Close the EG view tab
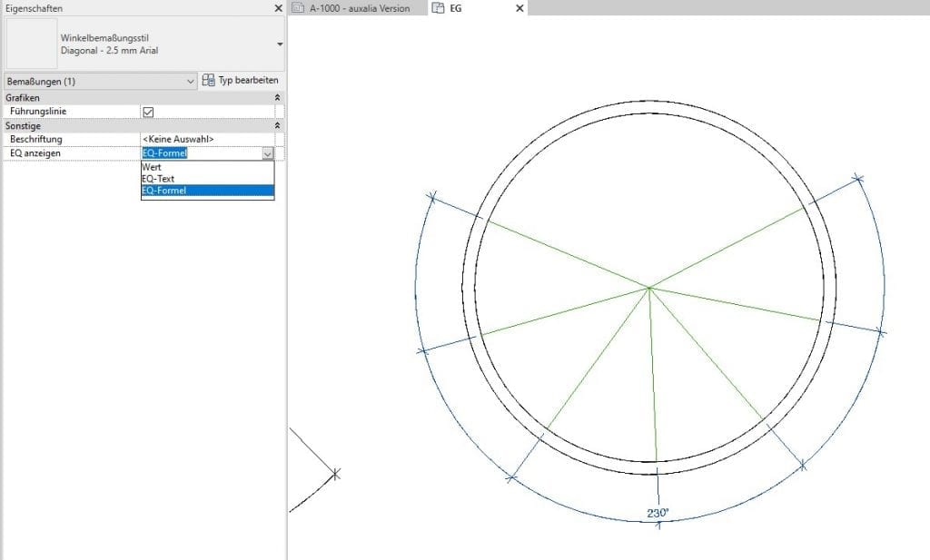 pyautogui.click(x=519, y=8)
